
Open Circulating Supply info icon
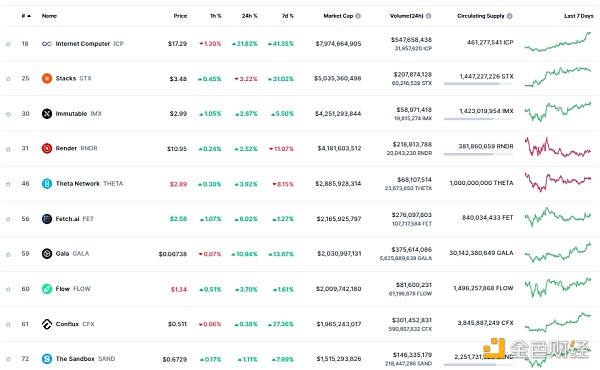510,16
